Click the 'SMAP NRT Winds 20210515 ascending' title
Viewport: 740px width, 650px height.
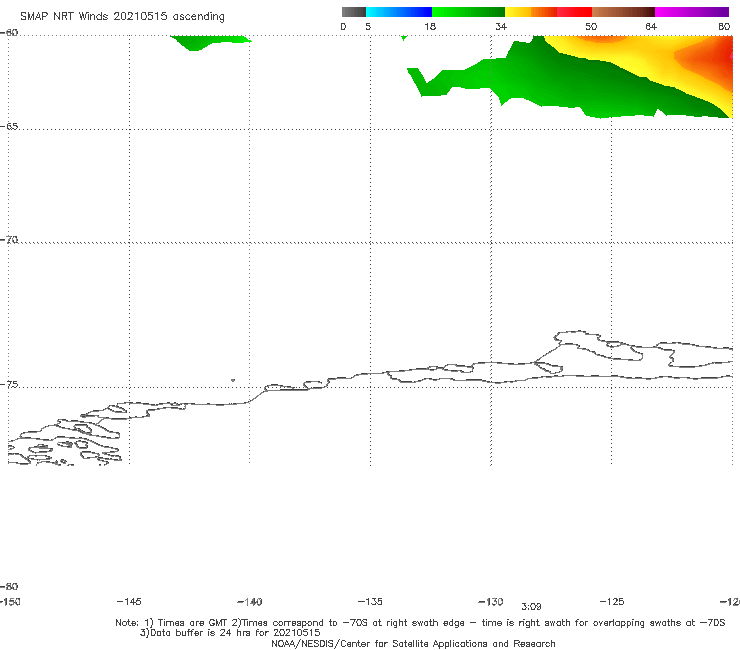click(x=122, y=17)
